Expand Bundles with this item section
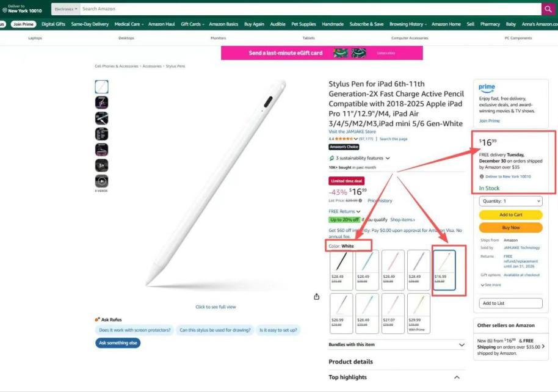The image size is (558, 392). 396,344
